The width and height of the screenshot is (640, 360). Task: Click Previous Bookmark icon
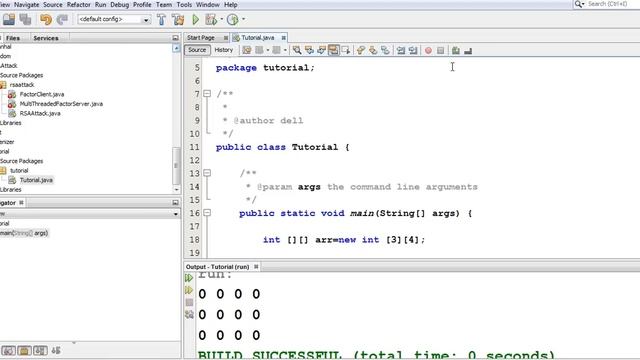coord(361,50)
